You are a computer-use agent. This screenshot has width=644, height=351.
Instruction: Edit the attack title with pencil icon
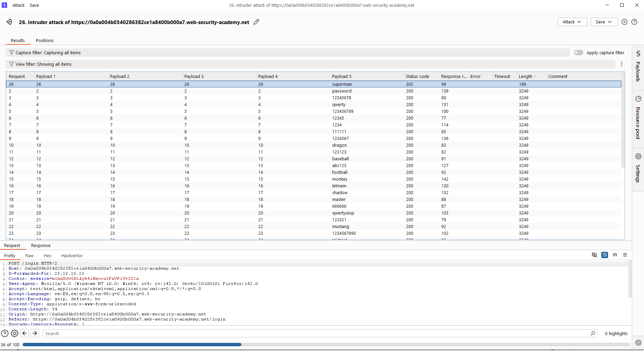click(x=257, y=22)
